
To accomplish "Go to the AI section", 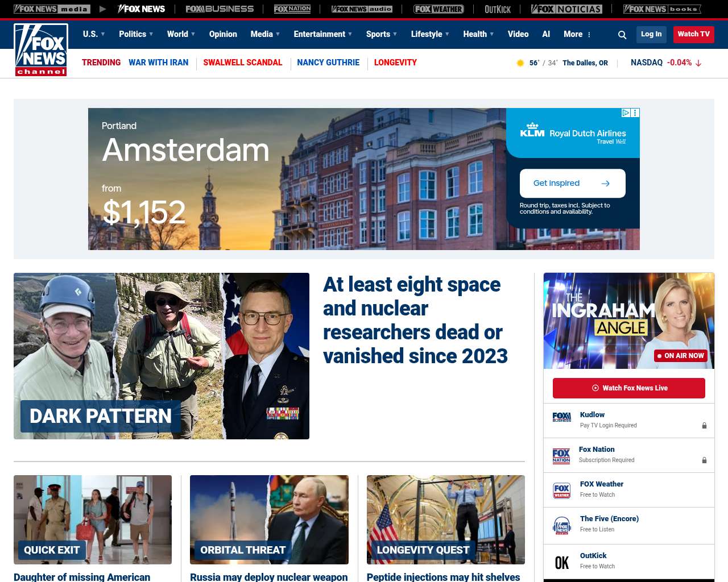I will point(546,34).
